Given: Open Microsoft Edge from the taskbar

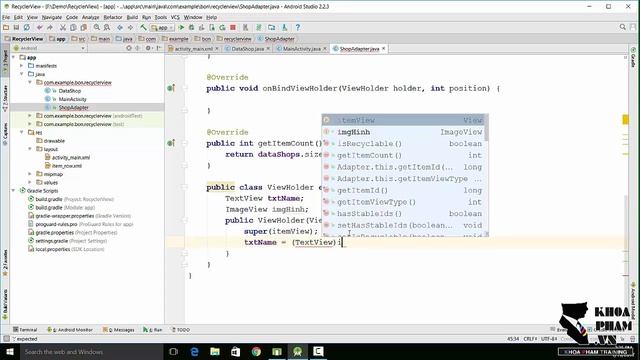Looking at the screenshot, I should coord(194,351).
